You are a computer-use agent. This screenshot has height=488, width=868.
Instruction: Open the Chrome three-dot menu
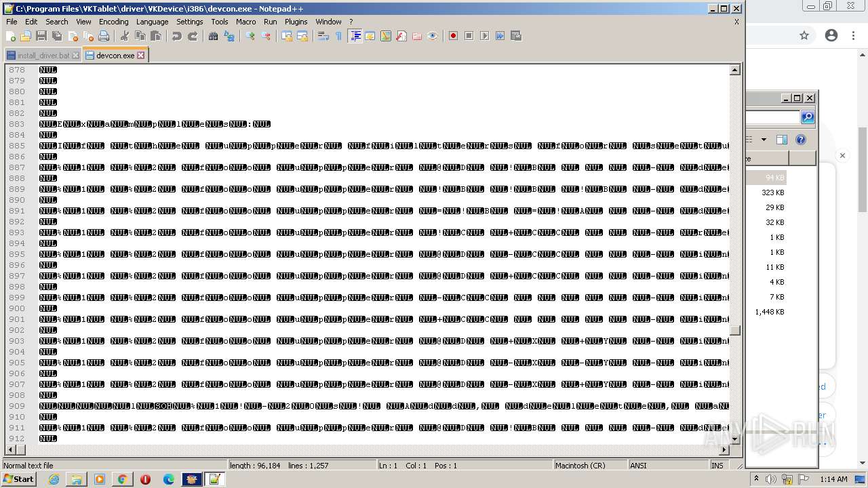tap(853, 35)
